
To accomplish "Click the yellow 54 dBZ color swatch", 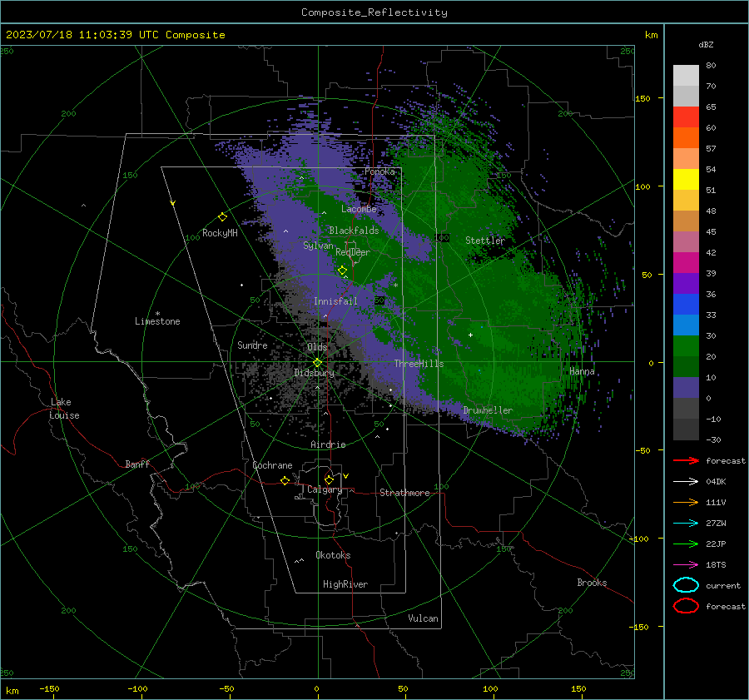I will tap(686, 179).
